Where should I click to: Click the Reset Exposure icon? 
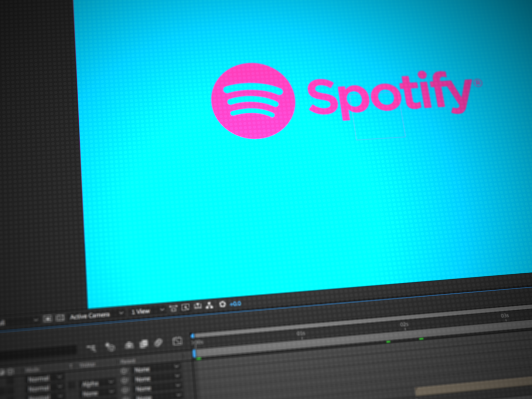click(222, 304)
